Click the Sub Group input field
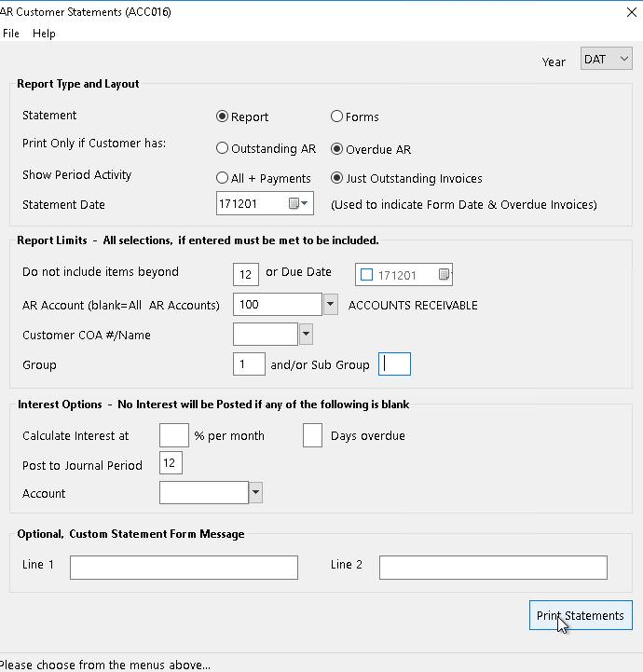The width and height of the screenshot is (643, 672). (394, 363)
